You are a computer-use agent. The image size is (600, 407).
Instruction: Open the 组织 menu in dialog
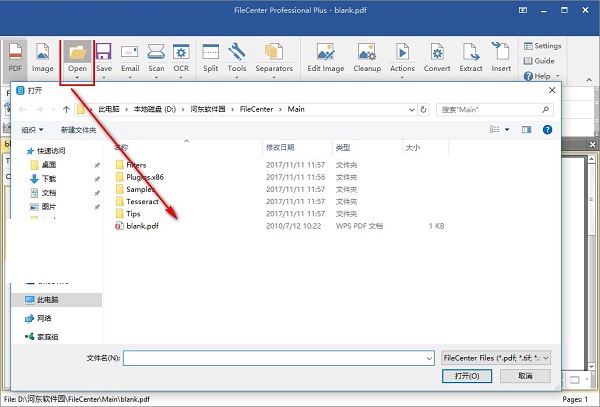(x=33, y=130)
